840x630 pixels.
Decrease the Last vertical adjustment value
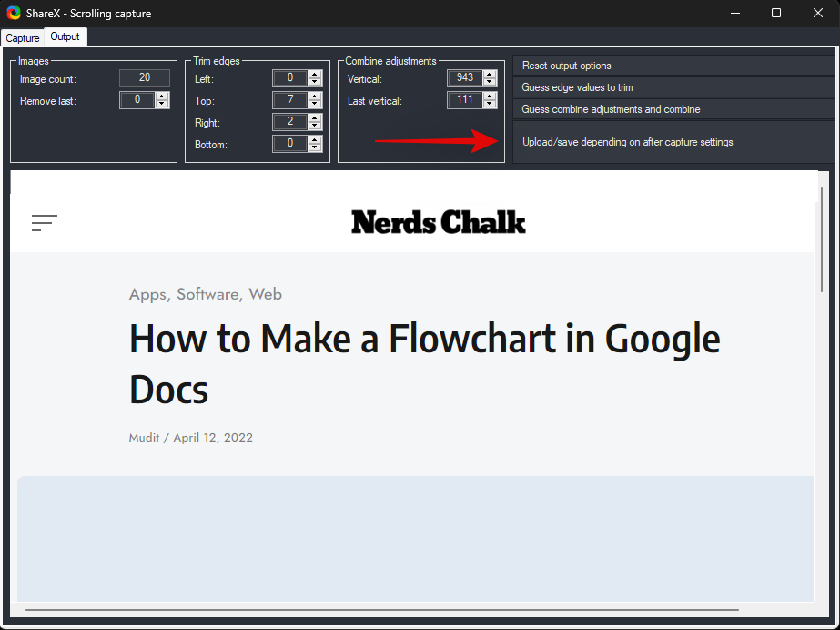point(490,105)
